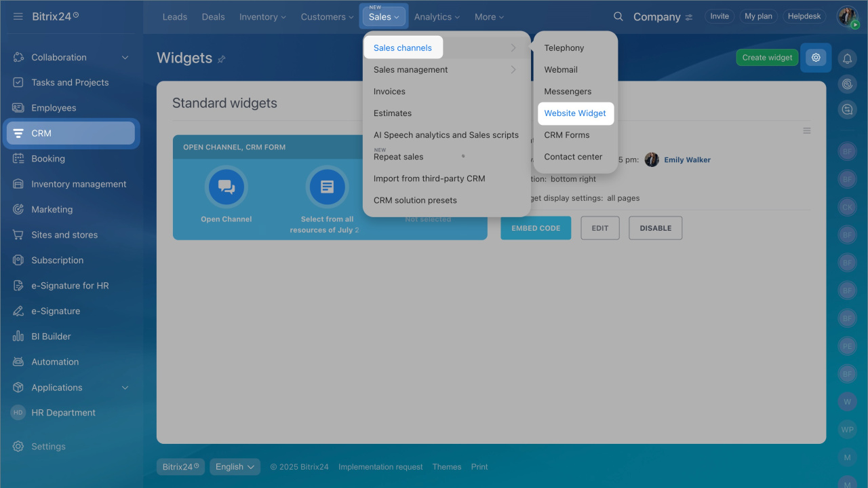868x488 pixels.
Task: Pin the Widgets page with pin icon
Action: tap(222, 59)
